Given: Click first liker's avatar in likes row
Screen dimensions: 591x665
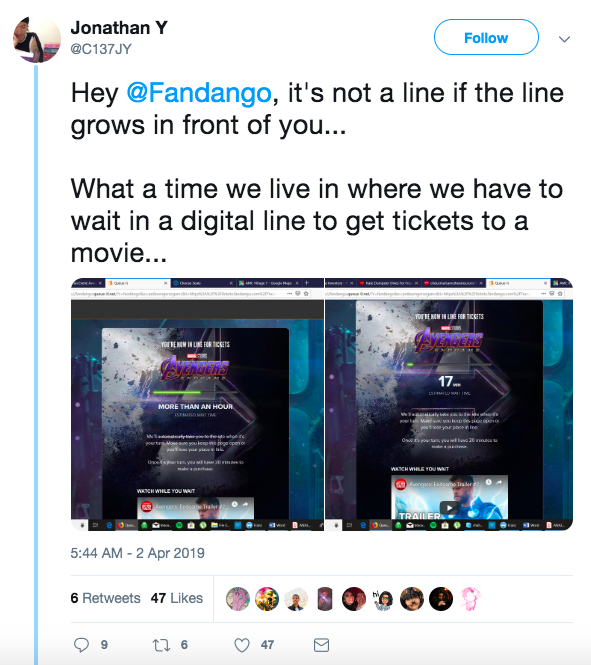Looking at the screenshot, I should pos(237,599).
